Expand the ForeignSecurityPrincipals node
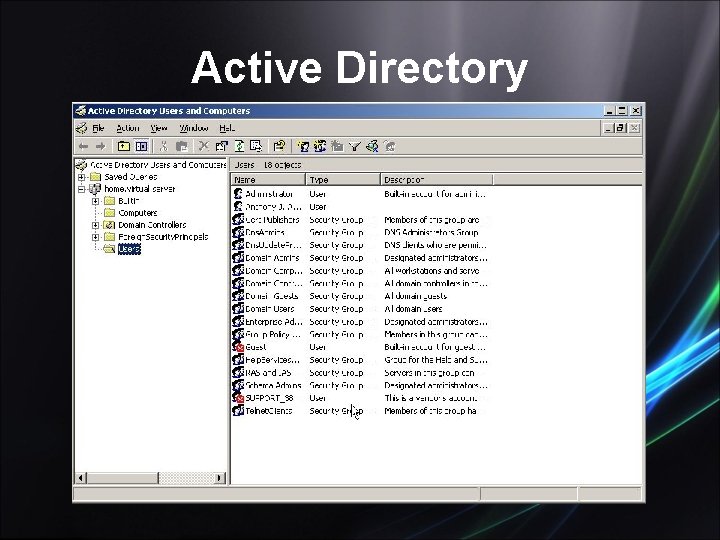Viewport: 720px width, 540px height. [x=95, y=237]
